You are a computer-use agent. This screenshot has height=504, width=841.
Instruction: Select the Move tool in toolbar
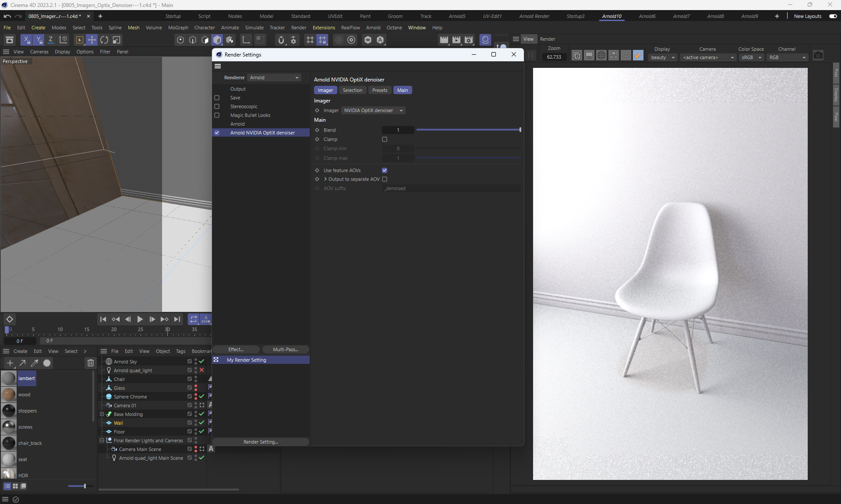coord(92,40)
